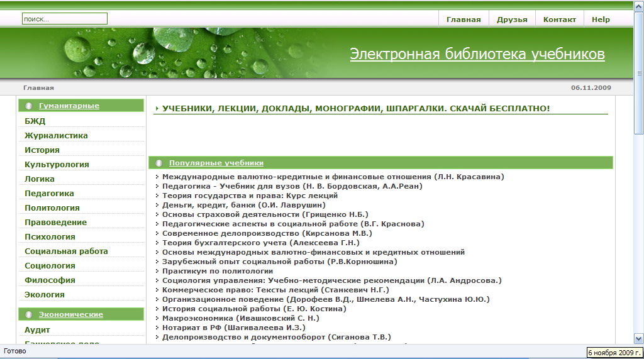Open Деньги, кредит, банки (О.И. Лаврушин)

pos(244,205)
